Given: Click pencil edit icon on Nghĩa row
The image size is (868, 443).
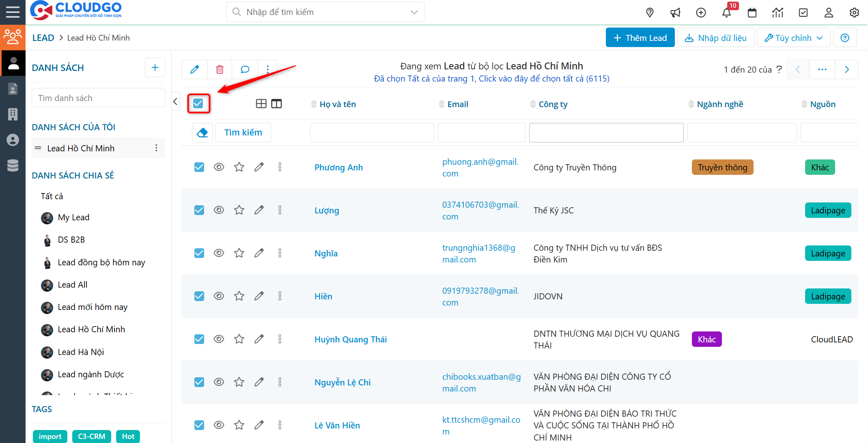Looking at the screenshot, I should point(259,253).
